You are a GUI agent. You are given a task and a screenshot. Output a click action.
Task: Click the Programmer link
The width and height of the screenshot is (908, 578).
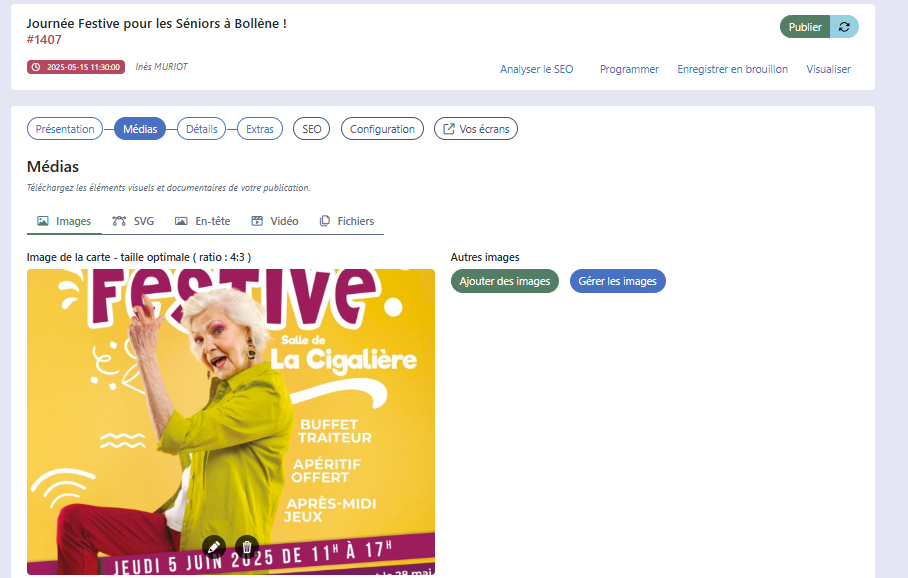coord(629,69)
